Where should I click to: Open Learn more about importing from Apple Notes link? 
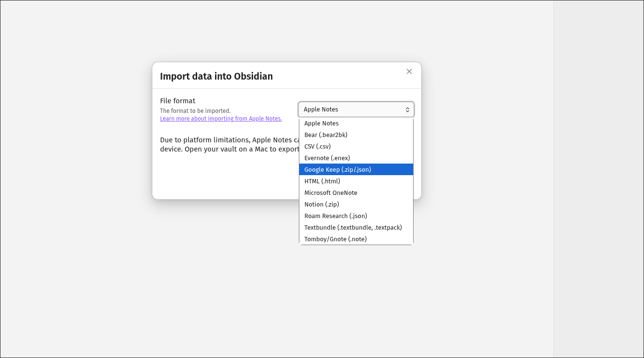click(221, 119)
